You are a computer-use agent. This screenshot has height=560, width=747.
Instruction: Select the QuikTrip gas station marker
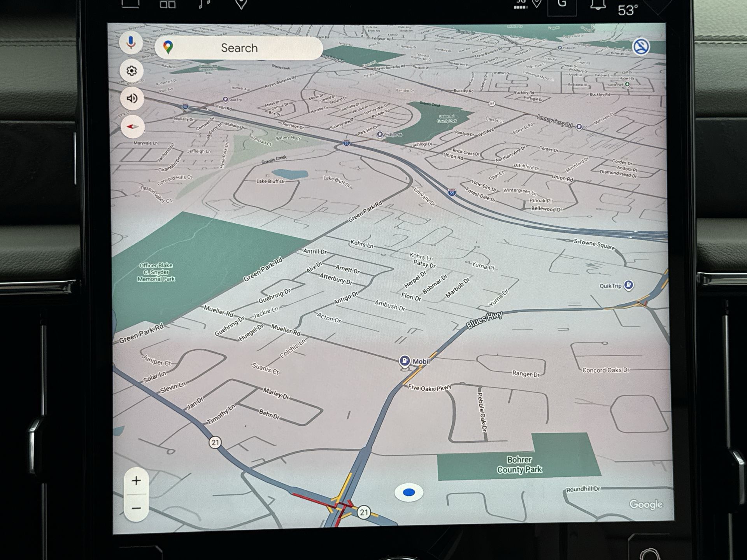point(628,285)
